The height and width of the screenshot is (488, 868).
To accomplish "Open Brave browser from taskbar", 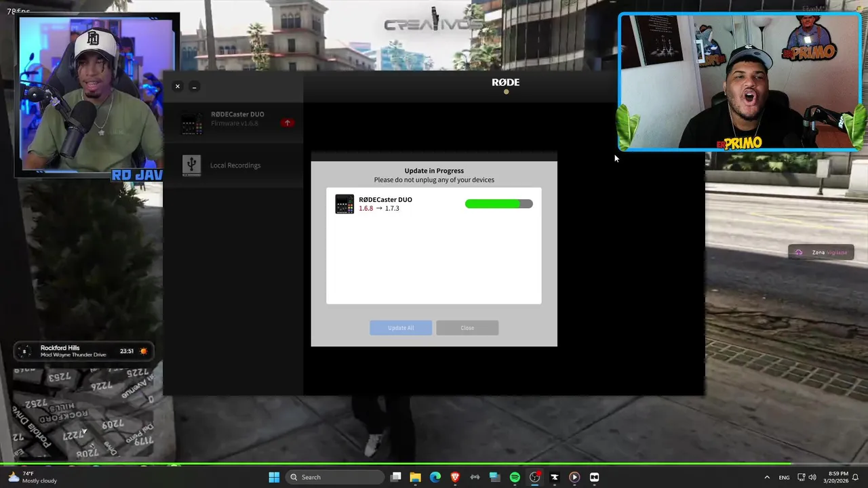I will point(455,477).
